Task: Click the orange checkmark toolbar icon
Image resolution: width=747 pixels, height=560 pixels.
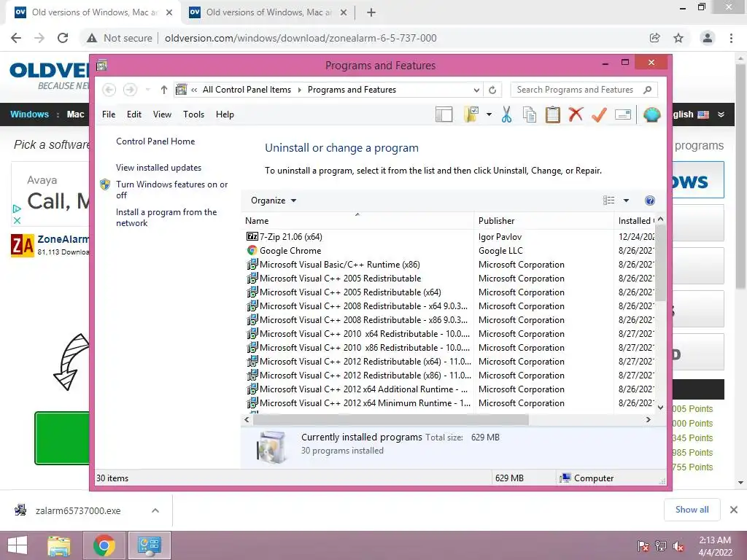Action: (599, 114)
